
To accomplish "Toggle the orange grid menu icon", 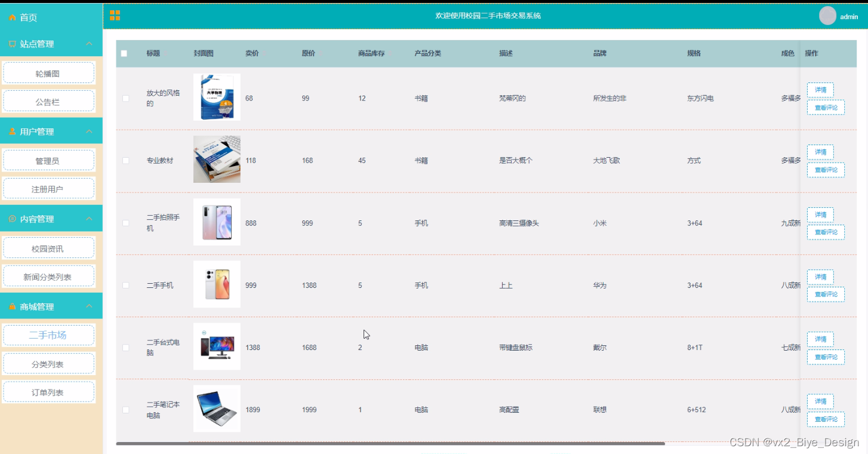I will click(x=115, y=16).
